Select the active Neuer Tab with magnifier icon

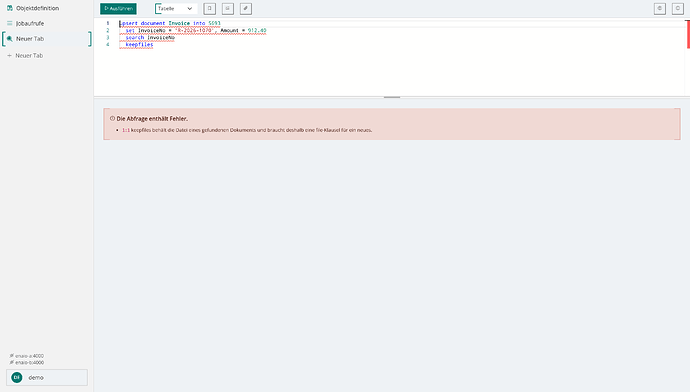click(46, 39)
